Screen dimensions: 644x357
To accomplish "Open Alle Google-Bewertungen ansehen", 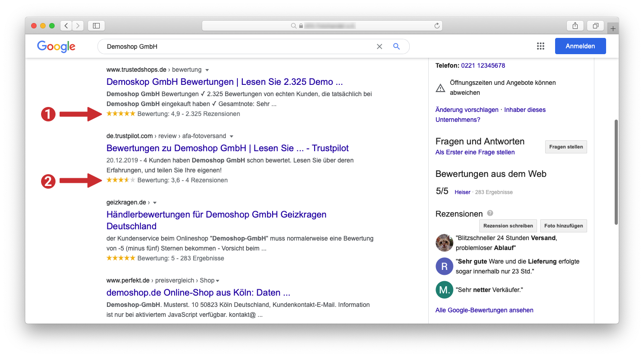I will [484, 310].
